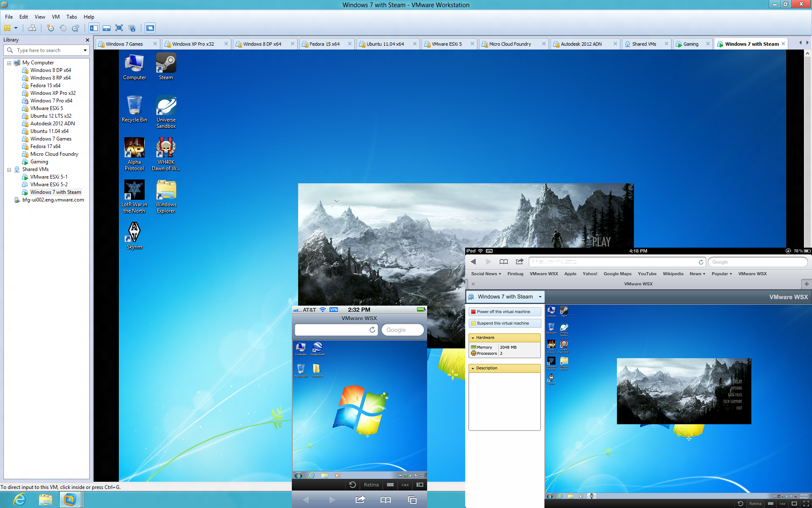
Task: Toggle the CAD mode button in toolbar
Action: pyautogui.click(x=405, y=485)
